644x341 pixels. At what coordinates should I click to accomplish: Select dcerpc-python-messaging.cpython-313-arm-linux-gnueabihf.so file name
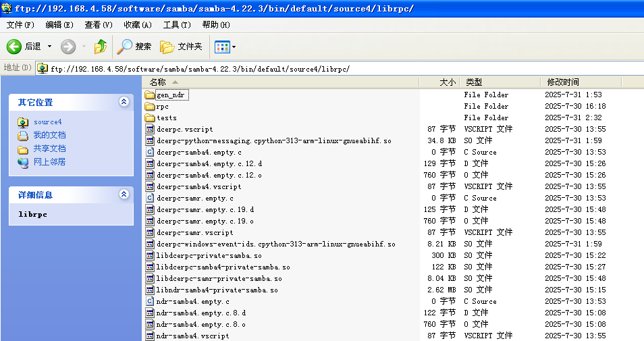(x=274, y=141)
